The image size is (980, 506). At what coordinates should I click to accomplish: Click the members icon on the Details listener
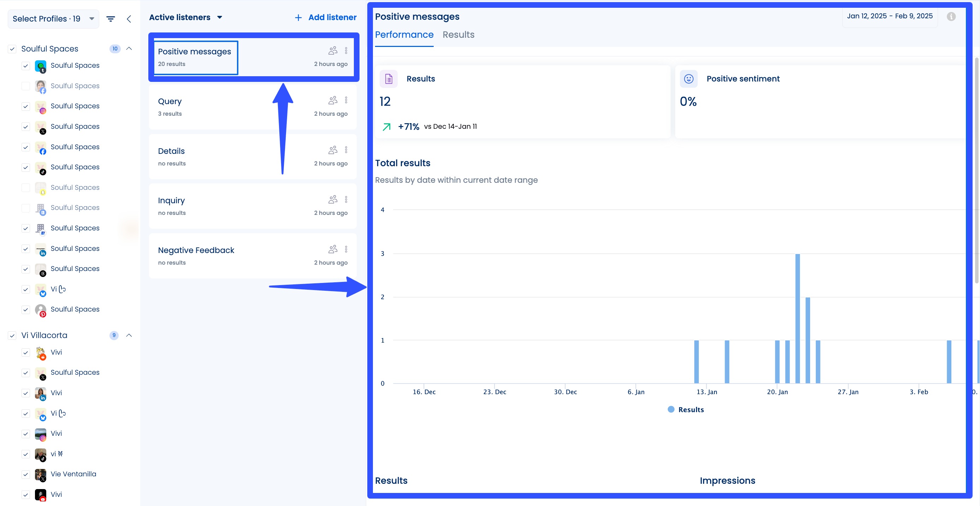pyautogui.click(x=333, y=150)
